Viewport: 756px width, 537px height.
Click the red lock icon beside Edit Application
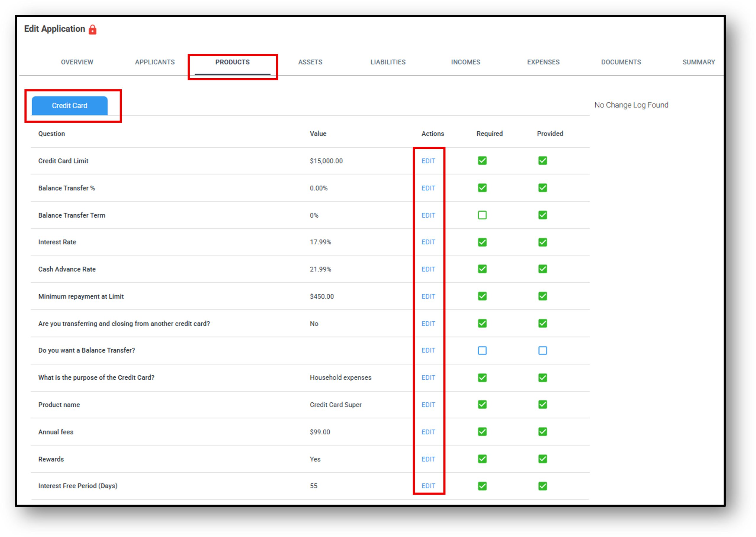[x=93, y=30]
